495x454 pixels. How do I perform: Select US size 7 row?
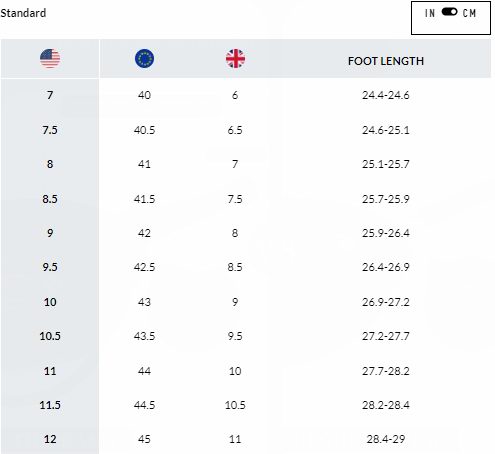[246, 95]
